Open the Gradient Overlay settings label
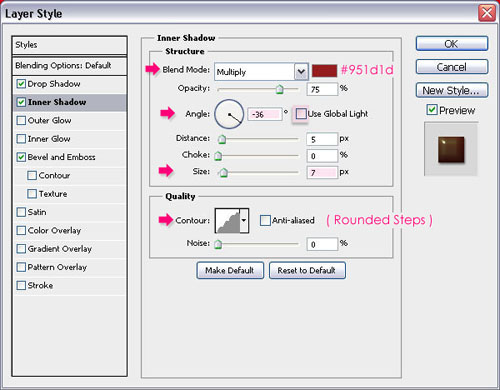The height and width of the screenshot is (390, 500). (60, 249)
